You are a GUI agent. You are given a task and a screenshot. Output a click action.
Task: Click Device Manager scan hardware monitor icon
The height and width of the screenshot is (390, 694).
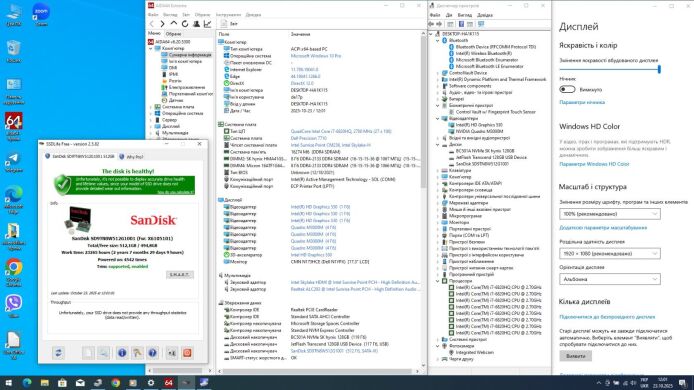[481, 24]
